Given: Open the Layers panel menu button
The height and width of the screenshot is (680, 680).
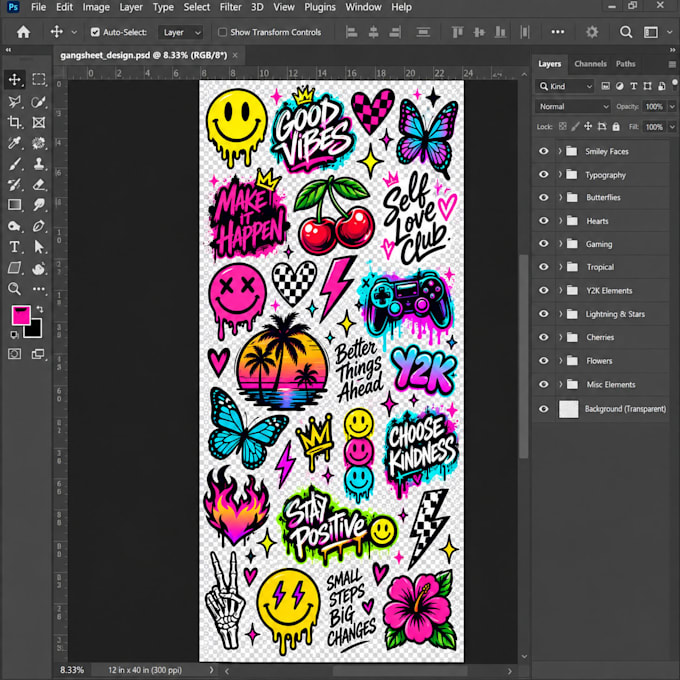Looking at the screenshot, I should click(672, 64).
